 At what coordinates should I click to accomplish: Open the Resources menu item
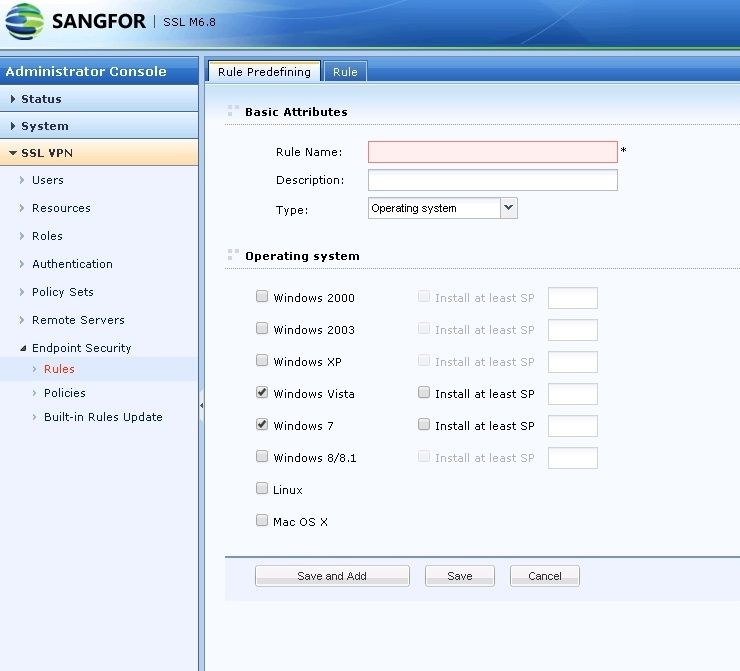(x=61, y=208)
